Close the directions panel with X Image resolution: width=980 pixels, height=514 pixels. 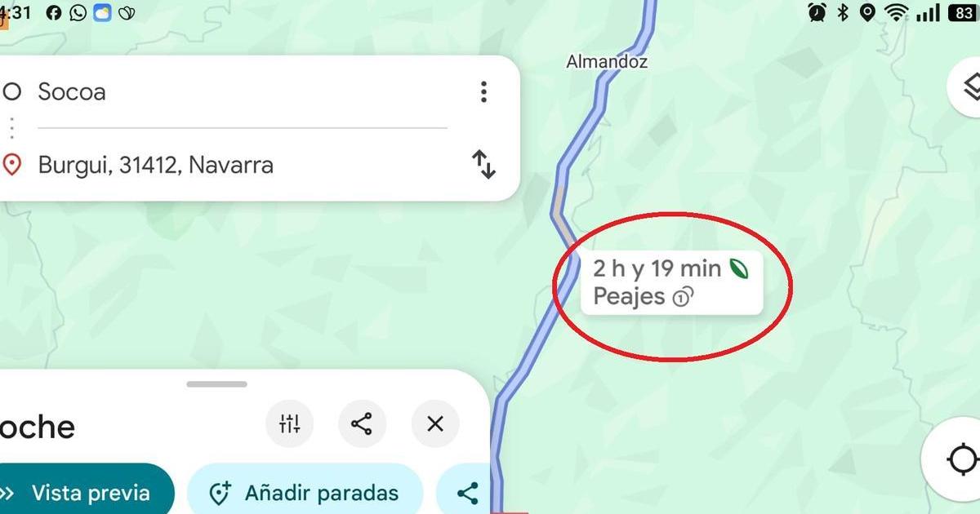[x=435, y=424]
